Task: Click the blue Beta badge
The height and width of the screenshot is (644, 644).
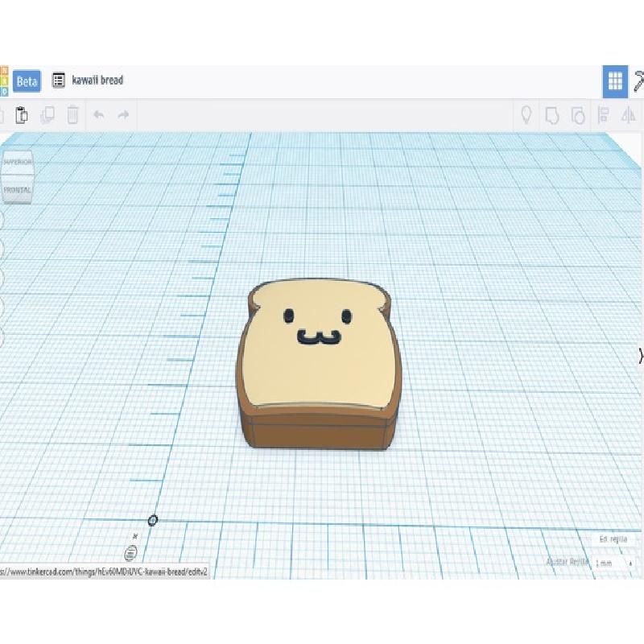Action: (27, 81)
